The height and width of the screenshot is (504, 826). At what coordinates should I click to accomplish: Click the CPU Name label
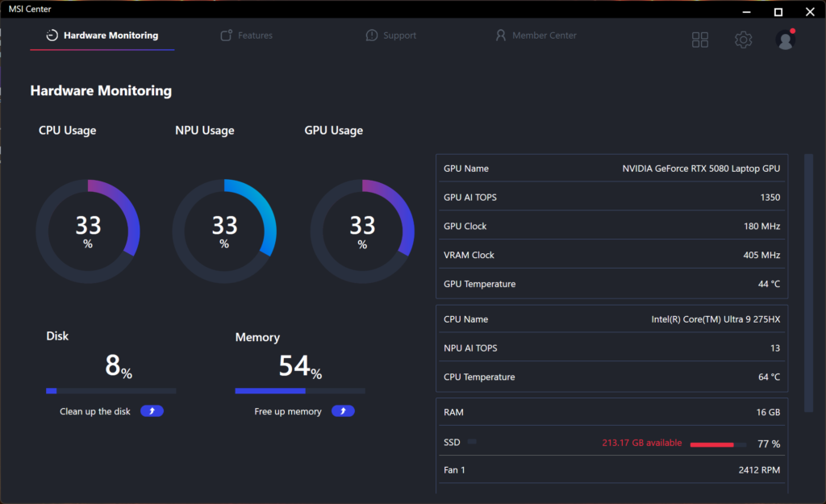click(465, 319)
